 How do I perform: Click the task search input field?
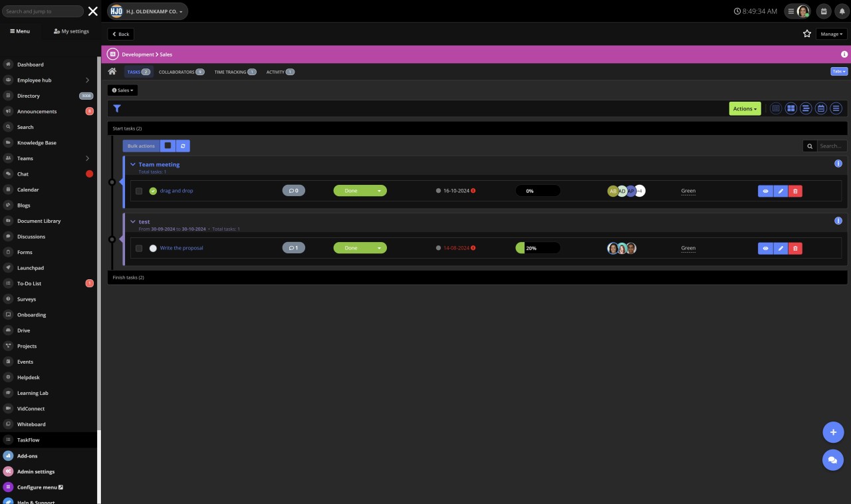830,146
